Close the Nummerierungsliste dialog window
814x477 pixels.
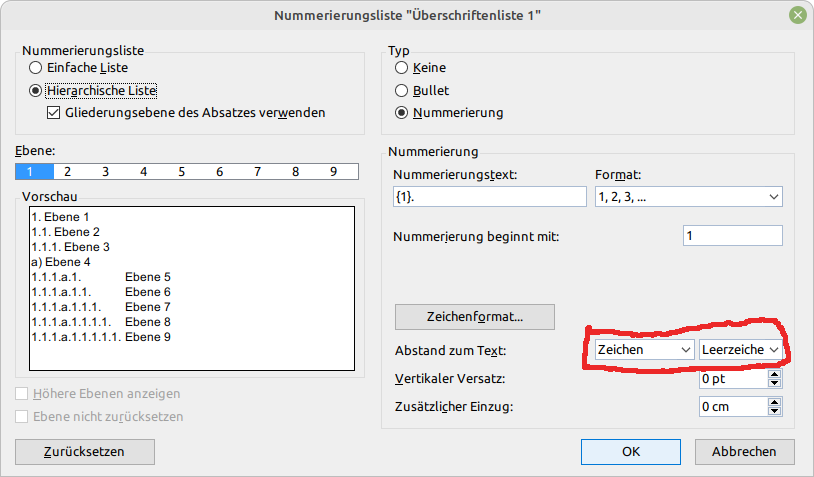pos(797,14)
